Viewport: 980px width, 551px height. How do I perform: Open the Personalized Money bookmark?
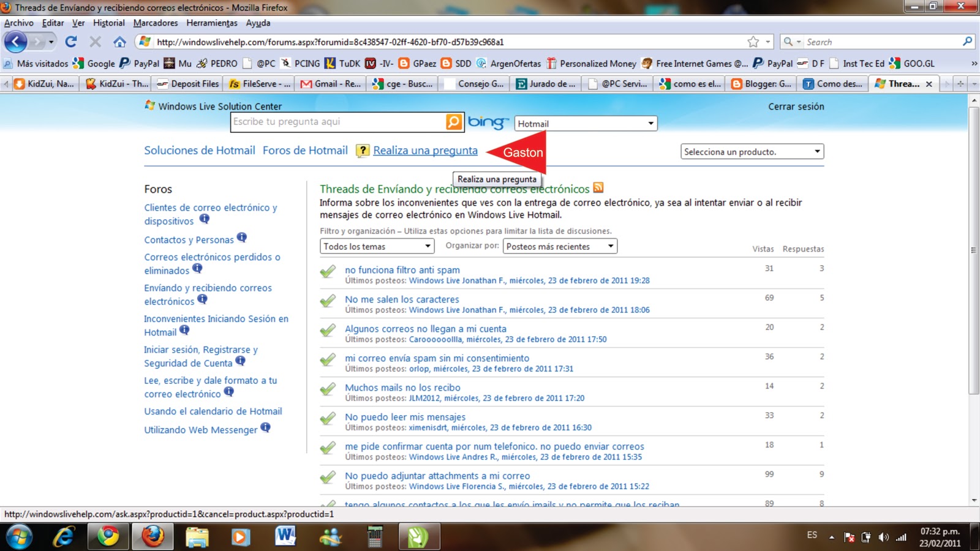coord(592,63)
